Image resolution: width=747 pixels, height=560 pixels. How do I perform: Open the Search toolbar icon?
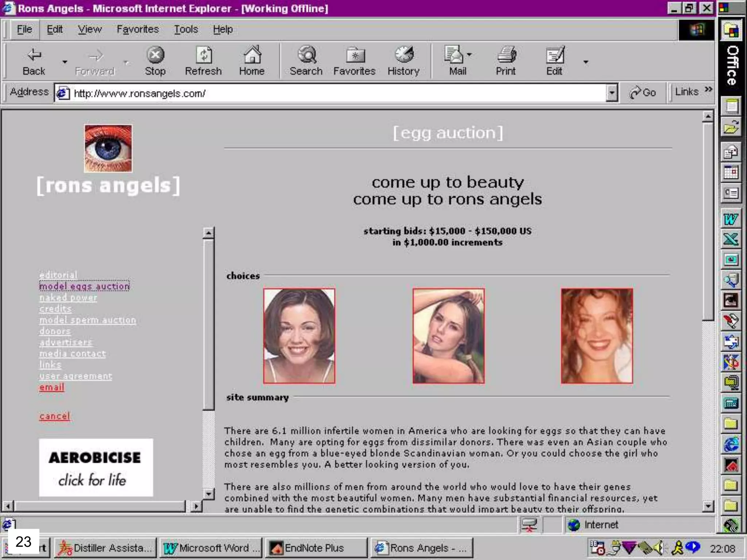306,55
